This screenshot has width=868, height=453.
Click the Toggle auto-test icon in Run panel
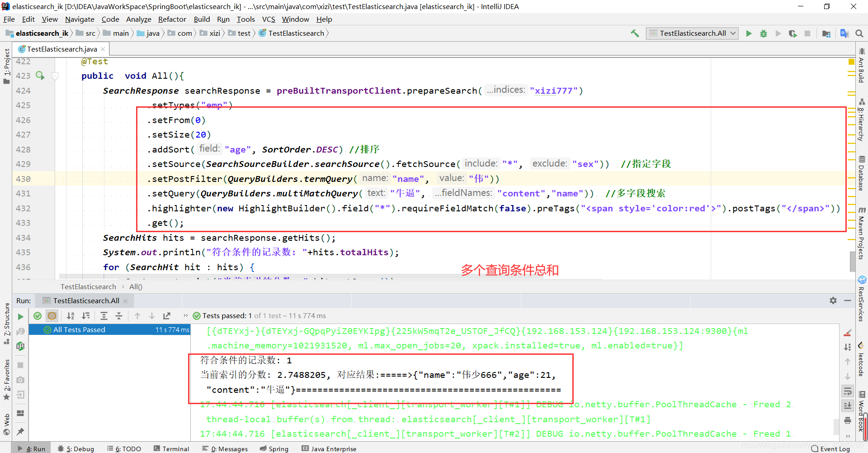pos(20,346)
